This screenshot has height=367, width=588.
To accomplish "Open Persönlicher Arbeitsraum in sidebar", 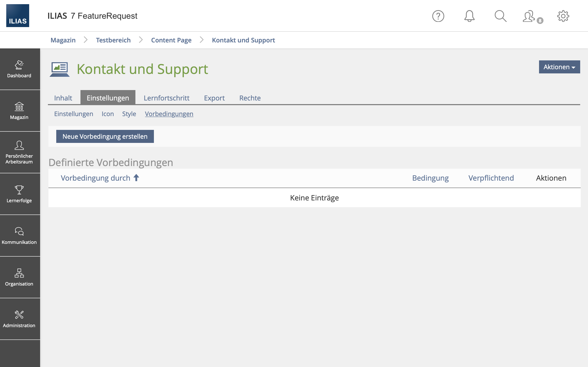I will (19, 153).
